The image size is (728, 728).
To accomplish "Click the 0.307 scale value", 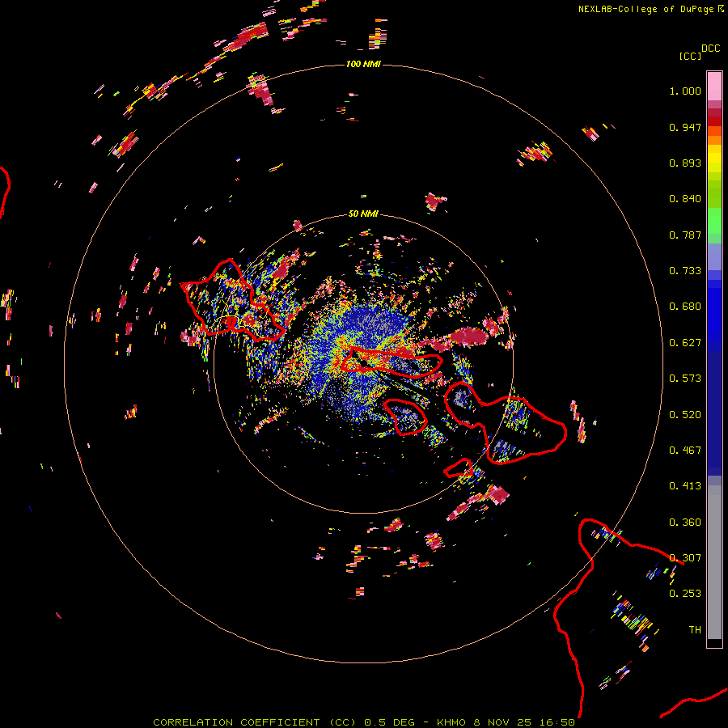I will pos(685,558).
